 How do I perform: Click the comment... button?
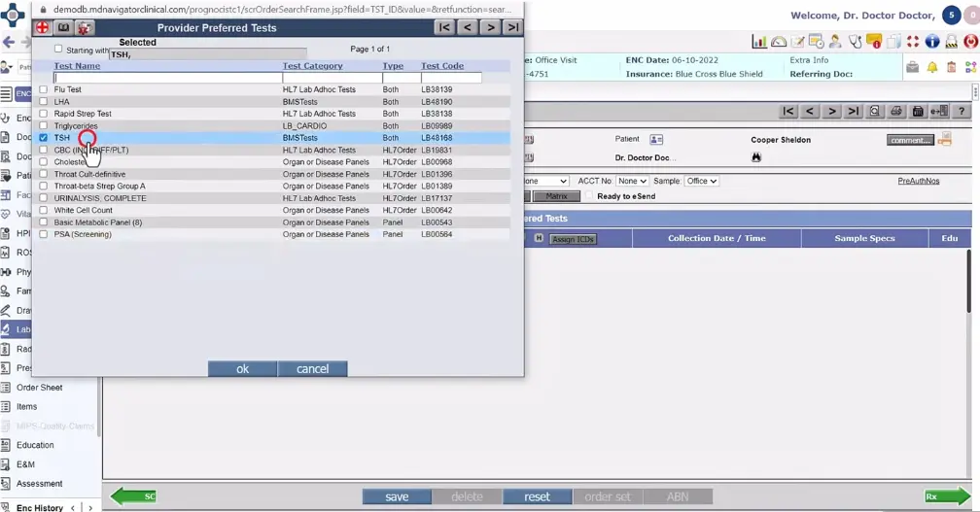[x=910, y=140]
